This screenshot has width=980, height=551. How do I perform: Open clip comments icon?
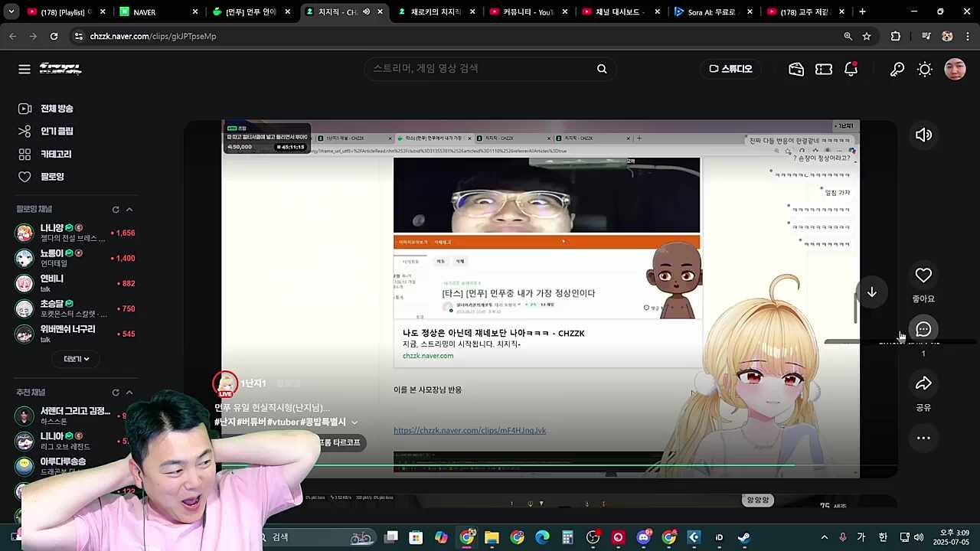(x=923, y=329)
